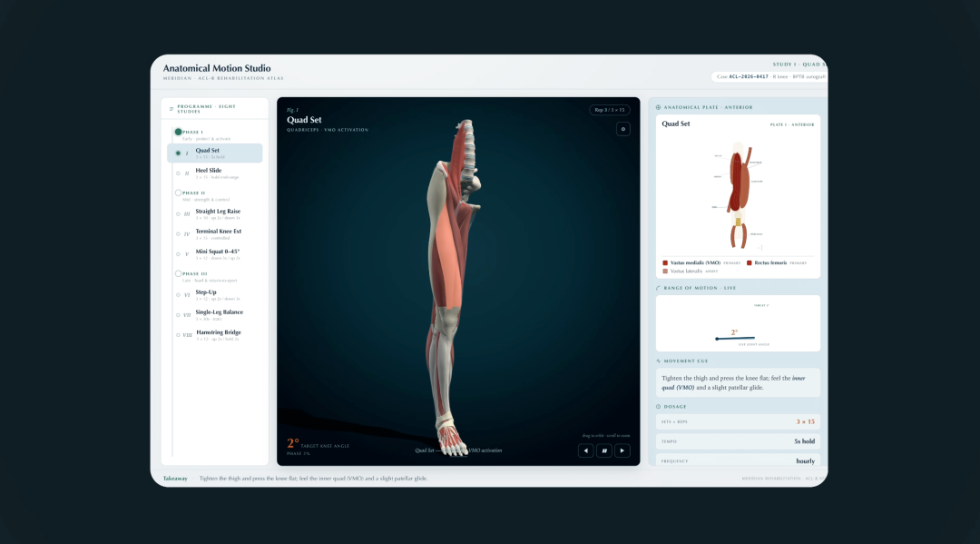The image size is (980, 544).
Task: Click the Programme list icon in the sidebar header
Action: click(x=171, y=109)
